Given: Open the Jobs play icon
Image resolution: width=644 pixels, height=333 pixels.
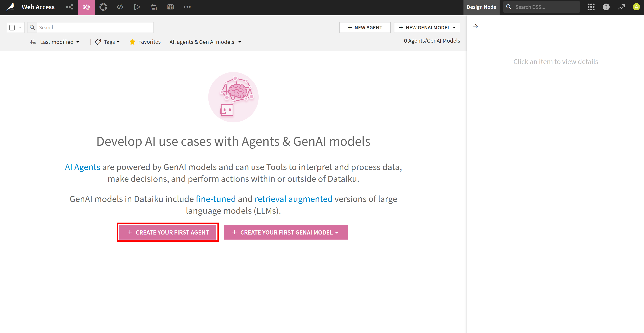Looking at the screenshot, I should (137, 7).
